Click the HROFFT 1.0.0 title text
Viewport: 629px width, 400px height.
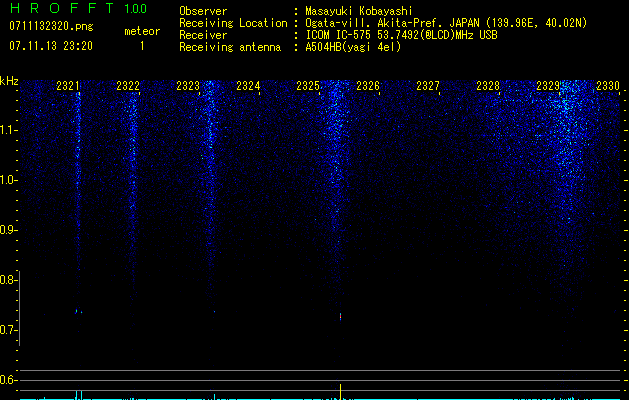pyautogui.click(x=78, y=8)
